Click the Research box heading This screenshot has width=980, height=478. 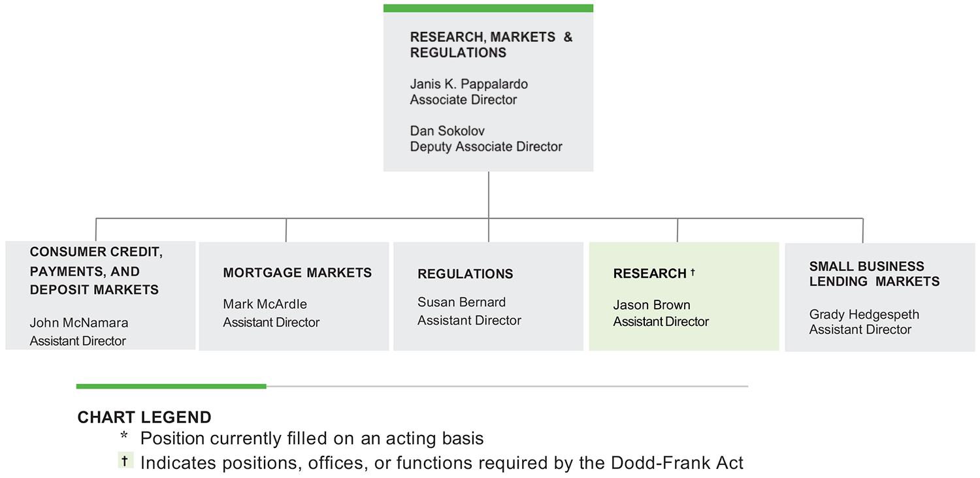[x=649, y=274]
